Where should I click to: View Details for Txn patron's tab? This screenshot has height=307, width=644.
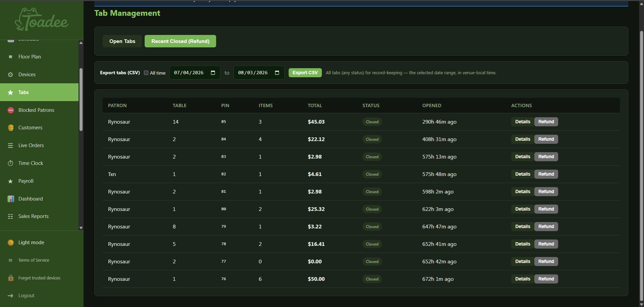(523, 174)
